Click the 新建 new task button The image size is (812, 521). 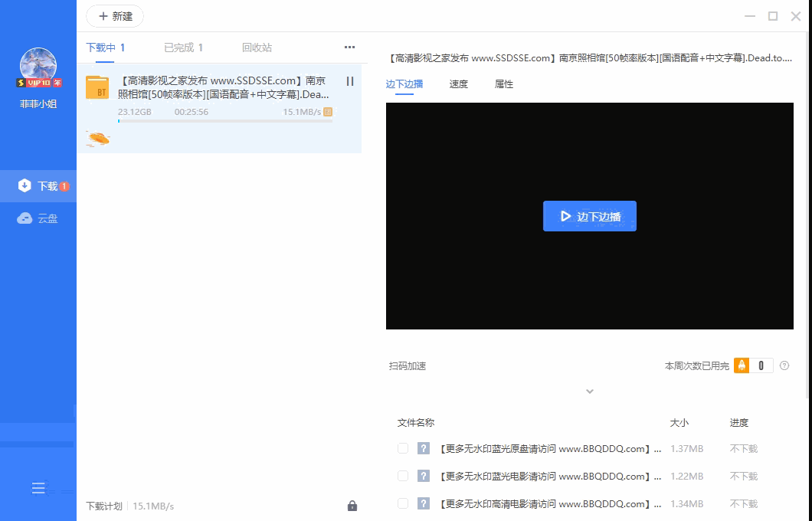[x=115, y=16]
